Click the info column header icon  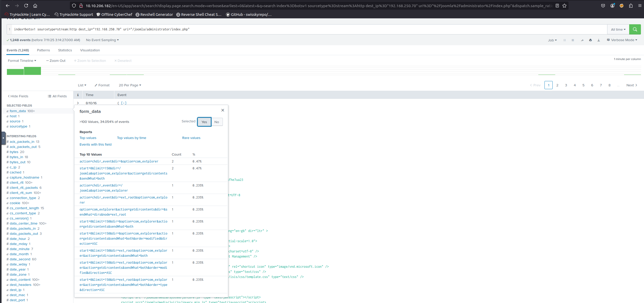point(78,95)
